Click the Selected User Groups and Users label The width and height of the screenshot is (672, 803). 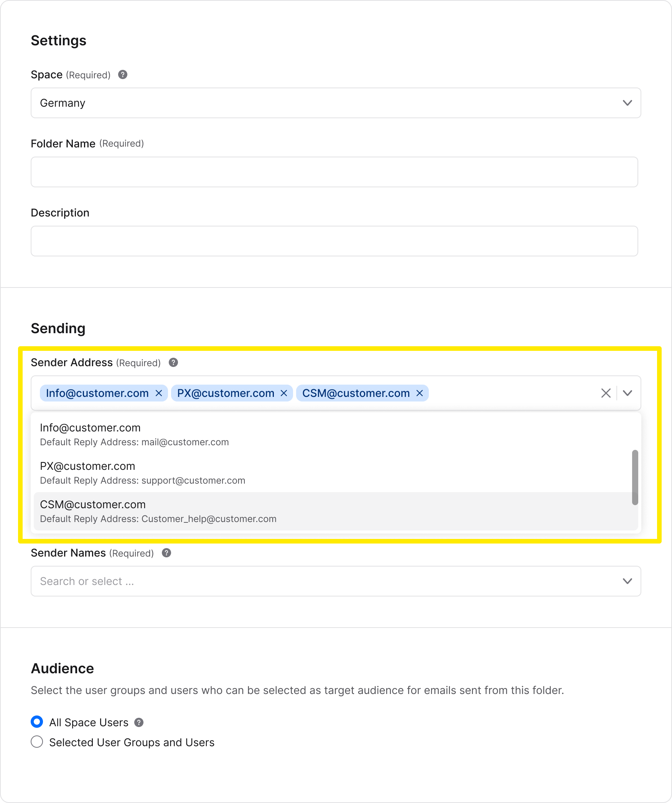click(132, 742)
